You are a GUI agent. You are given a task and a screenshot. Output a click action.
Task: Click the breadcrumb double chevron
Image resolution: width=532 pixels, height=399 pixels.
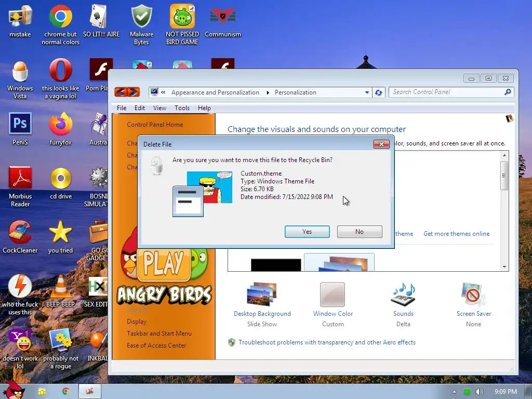(163, 92)
